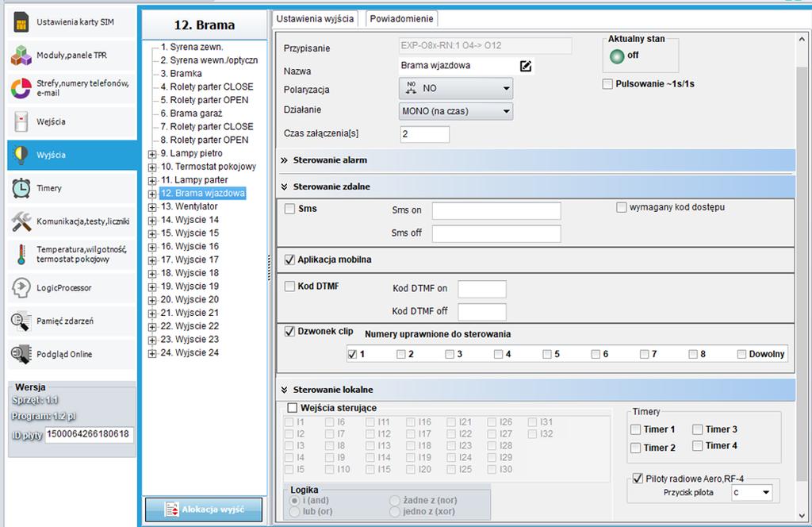Click panel splitter handle between tree and settings

(x=270, y=268)
